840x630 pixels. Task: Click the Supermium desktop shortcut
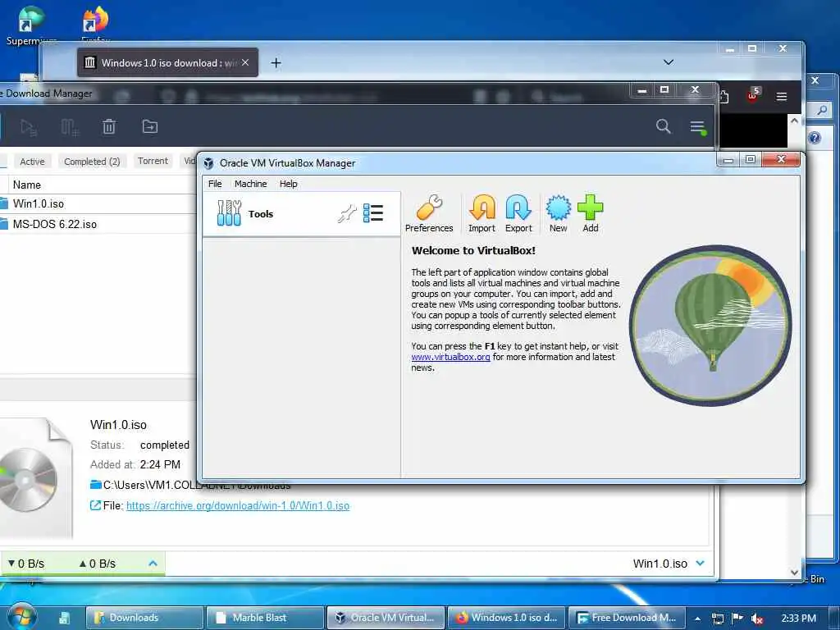(x=31, y=25)
